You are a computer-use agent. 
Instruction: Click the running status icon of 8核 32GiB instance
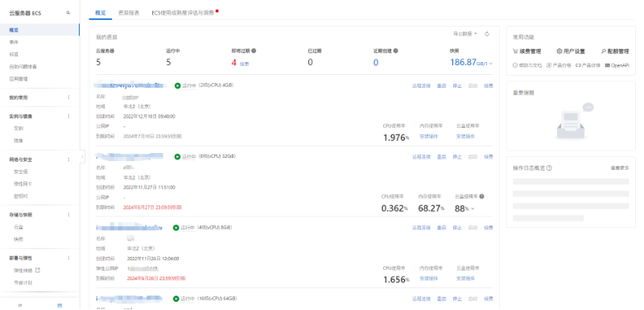pyautogui.click(x=177, y=157)
